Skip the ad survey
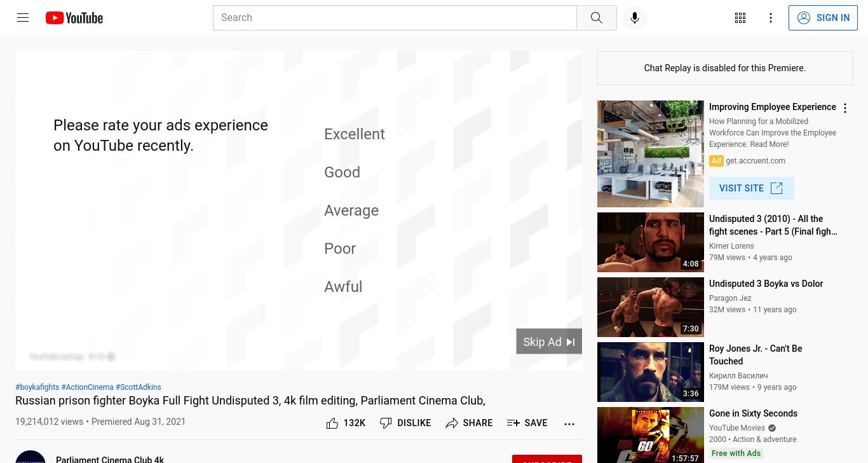Screen dimensions: 868x463 [x=549, y=342]
